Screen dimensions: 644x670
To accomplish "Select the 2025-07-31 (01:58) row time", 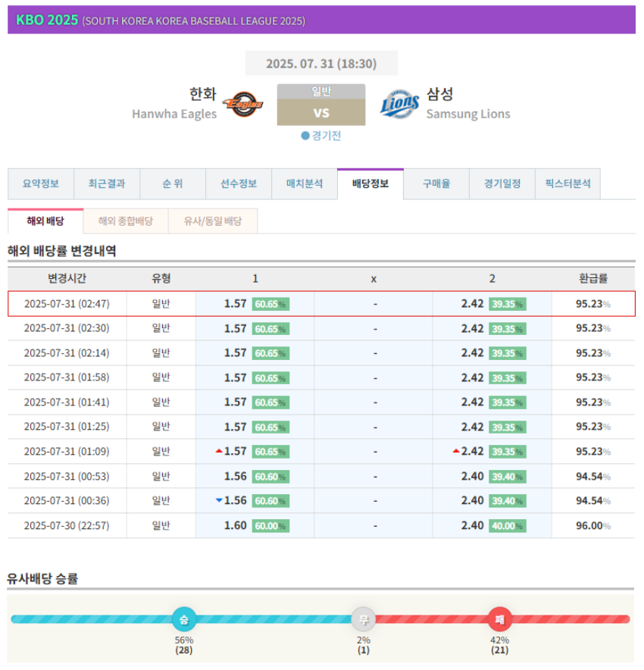I will click(67, 377).
